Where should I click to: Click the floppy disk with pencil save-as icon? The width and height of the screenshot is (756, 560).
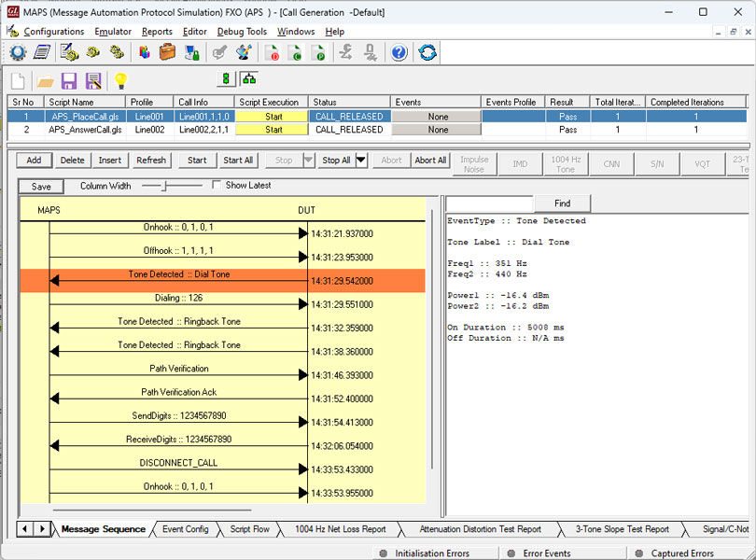[x=93, y=81]
